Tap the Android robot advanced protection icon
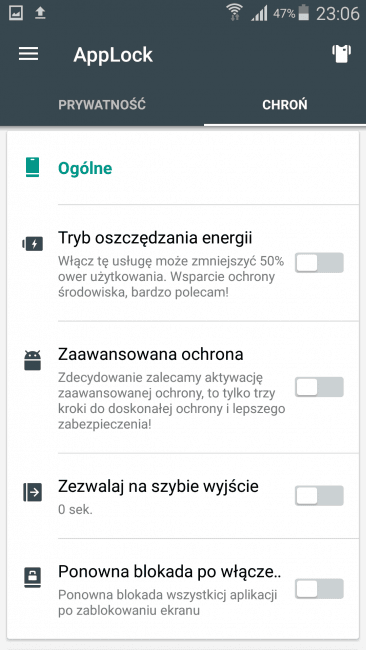Viewport: 366px width, 650px height. click(32, 360)
